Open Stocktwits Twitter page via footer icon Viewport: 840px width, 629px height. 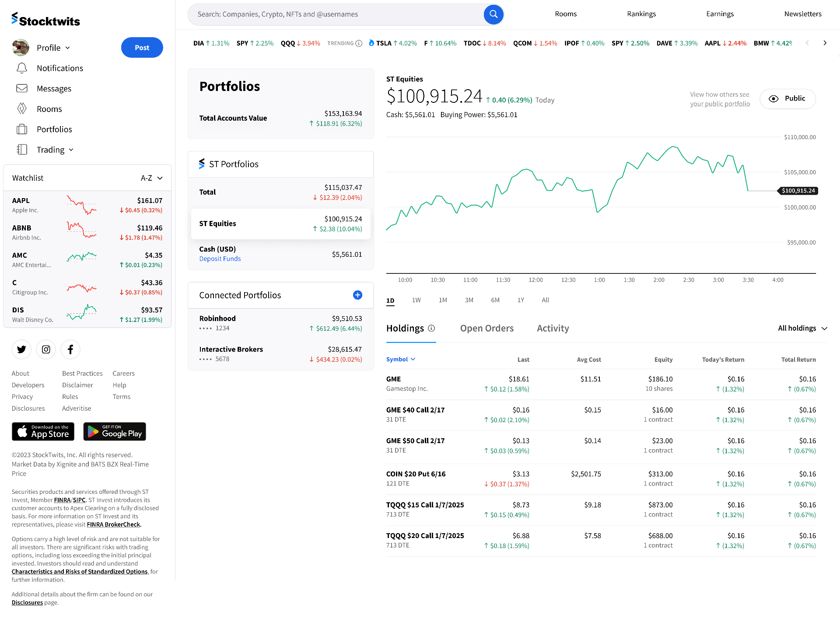(x=21, y=349)
